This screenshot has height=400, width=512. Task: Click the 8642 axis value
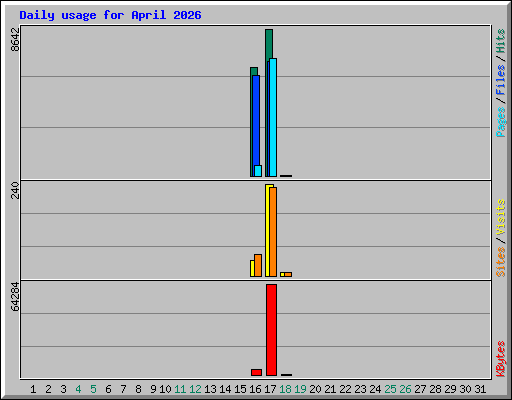point(15,40)
